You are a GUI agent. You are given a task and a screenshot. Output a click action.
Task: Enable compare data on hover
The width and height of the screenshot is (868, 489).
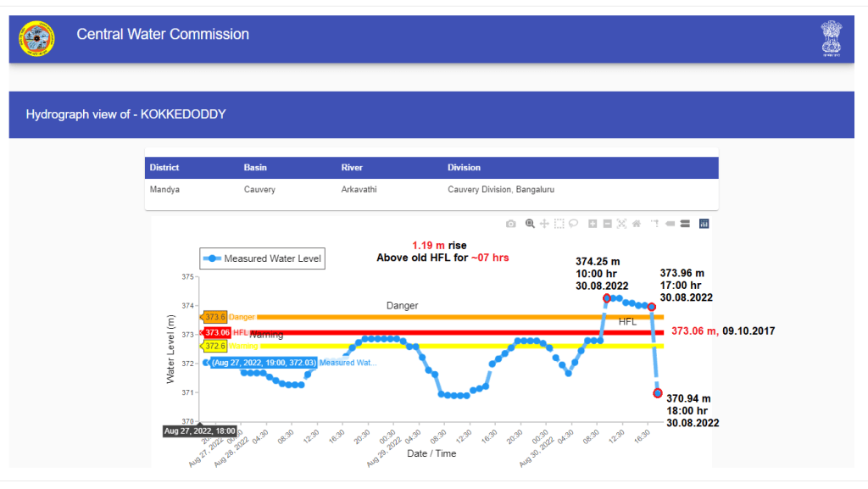coord(684,224)
